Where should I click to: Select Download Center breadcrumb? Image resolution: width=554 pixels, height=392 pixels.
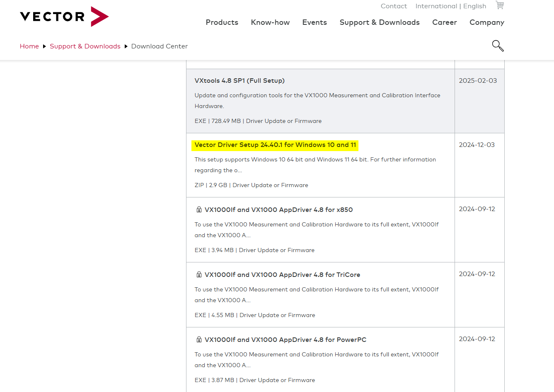tap(160, 46)
